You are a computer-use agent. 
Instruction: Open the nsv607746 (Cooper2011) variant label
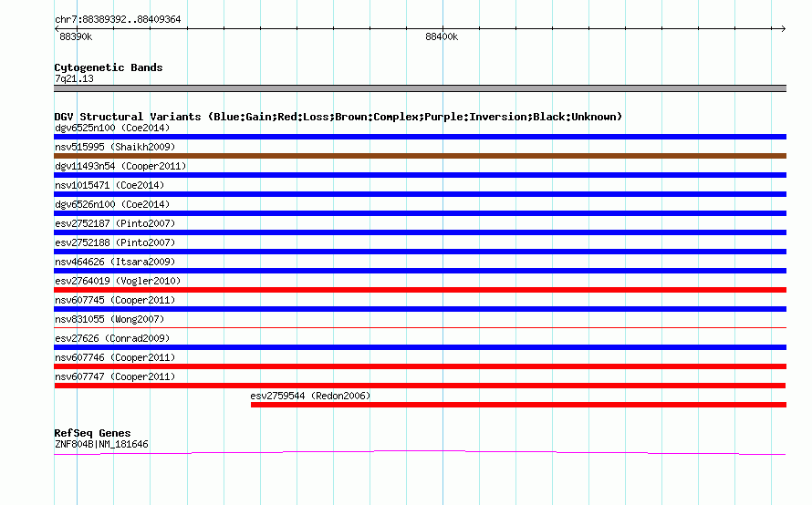click(x=115, y=357)
